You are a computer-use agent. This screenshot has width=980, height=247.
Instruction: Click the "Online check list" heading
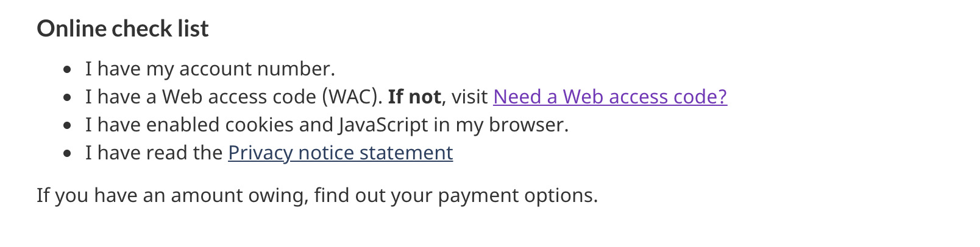[x=122, y=29]
